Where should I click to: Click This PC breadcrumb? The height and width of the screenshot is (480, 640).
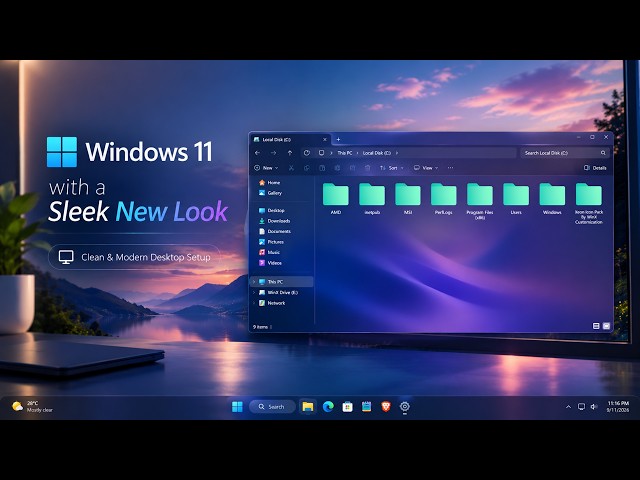point(344,153)
